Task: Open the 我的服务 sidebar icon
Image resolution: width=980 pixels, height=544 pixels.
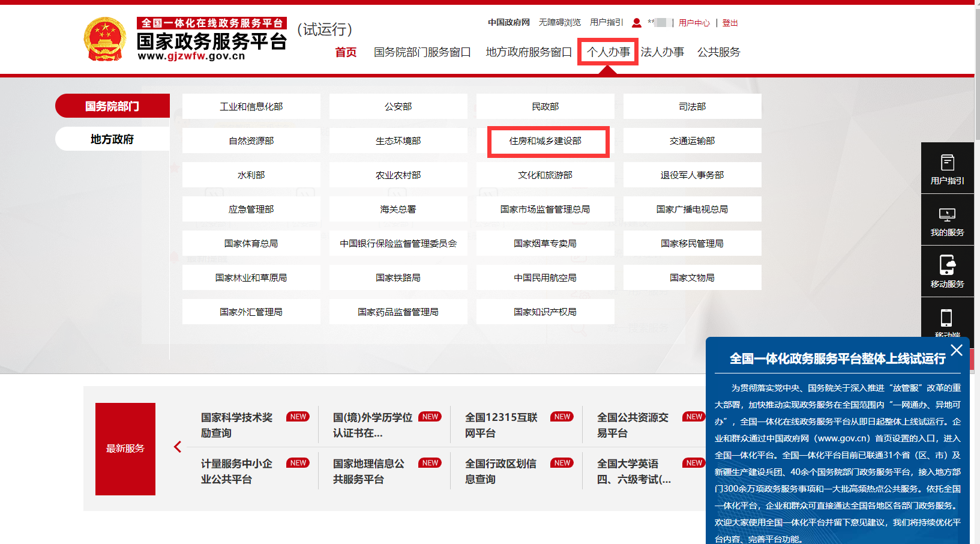Action: click(x=947, y=220)
